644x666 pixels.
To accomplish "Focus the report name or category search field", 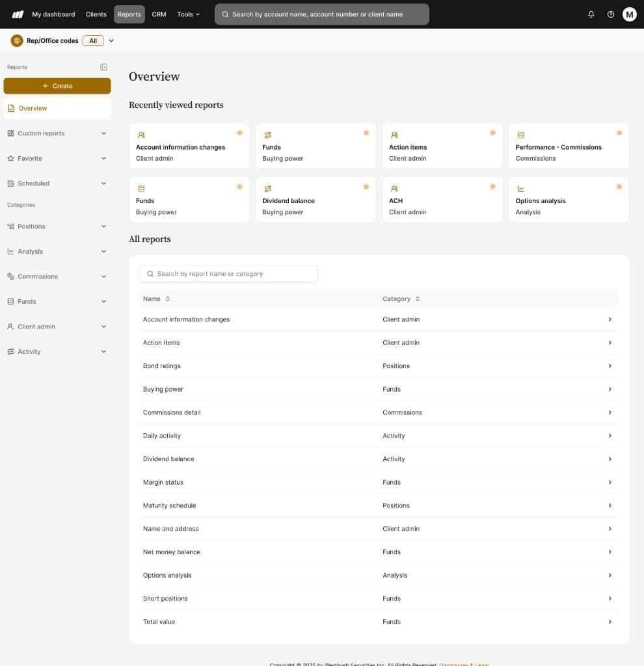I will point(228,274).
